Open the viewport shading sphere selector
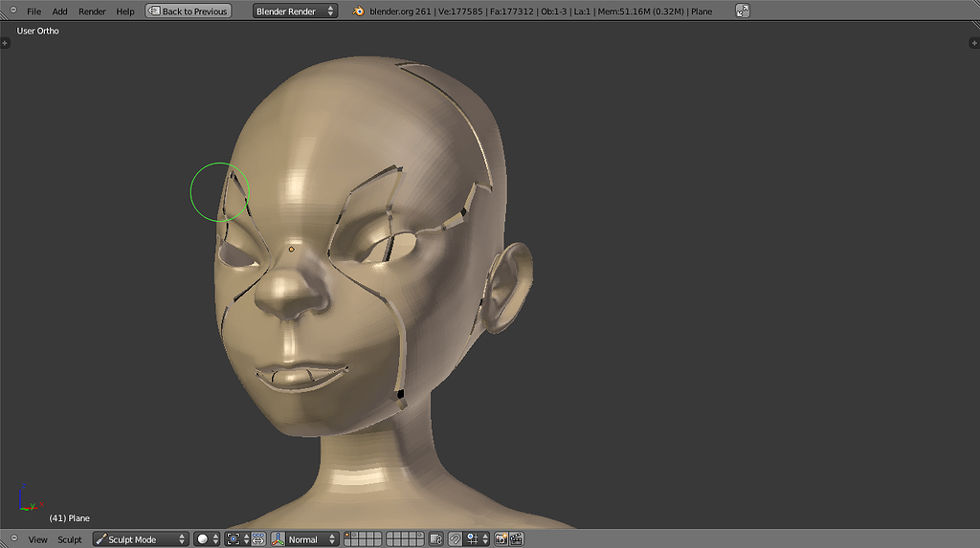Screen dimensions: 980x548 (207, 538)
